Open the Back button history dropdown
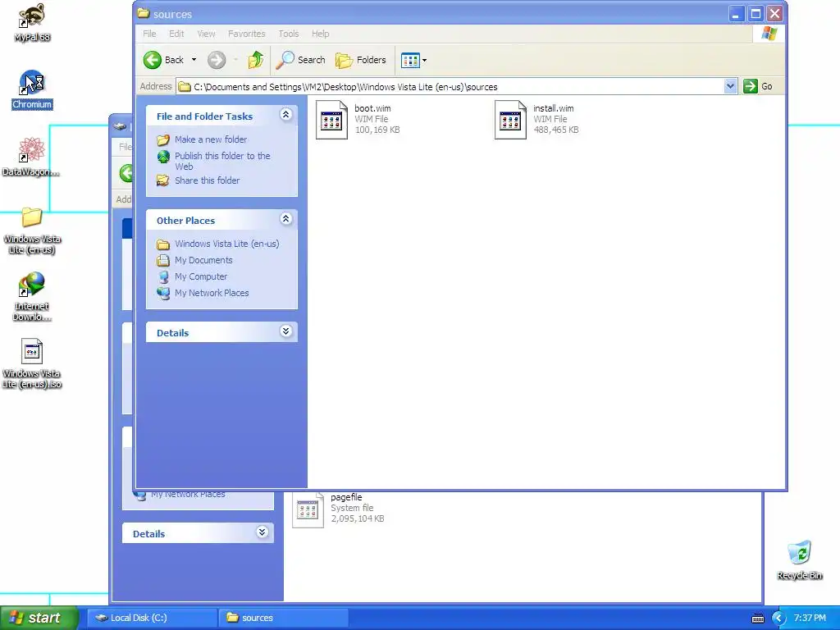840x630 pixels. (194, 60)
